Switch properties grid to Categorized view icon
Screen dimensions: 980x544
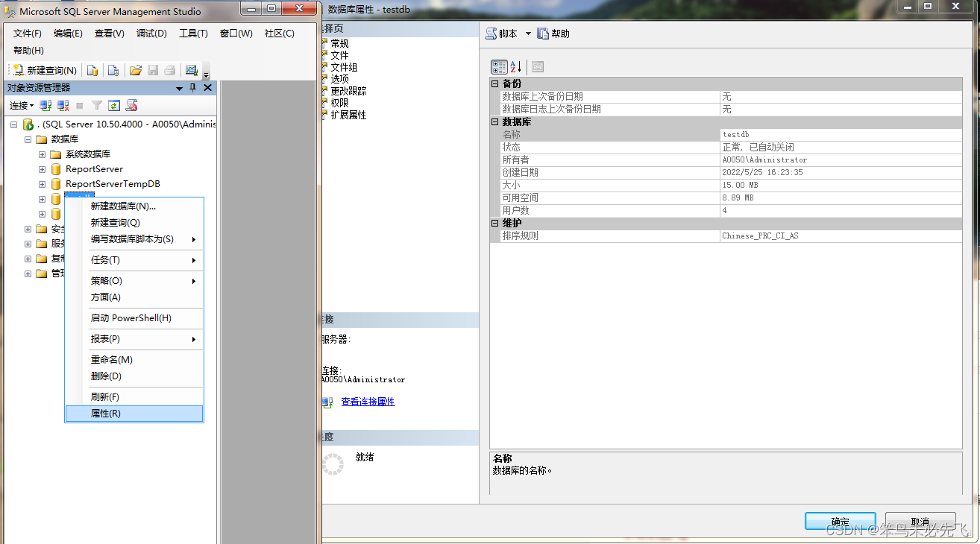[499, 66]
